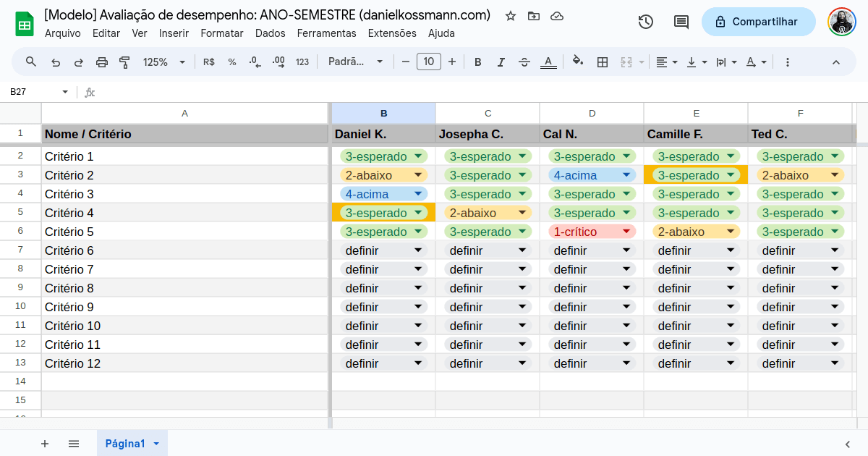Toggle italic formatting

[501, 62]
